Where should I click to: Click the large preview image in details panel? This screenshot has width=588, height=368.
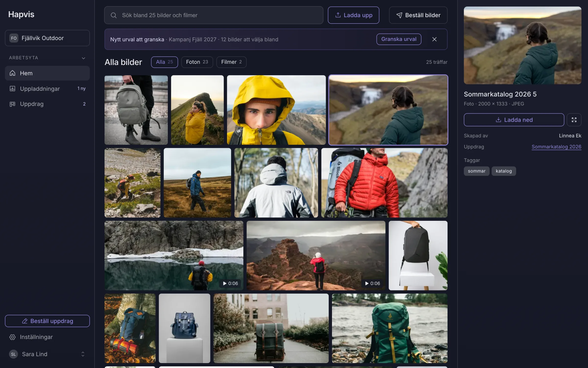pos(523,45)
